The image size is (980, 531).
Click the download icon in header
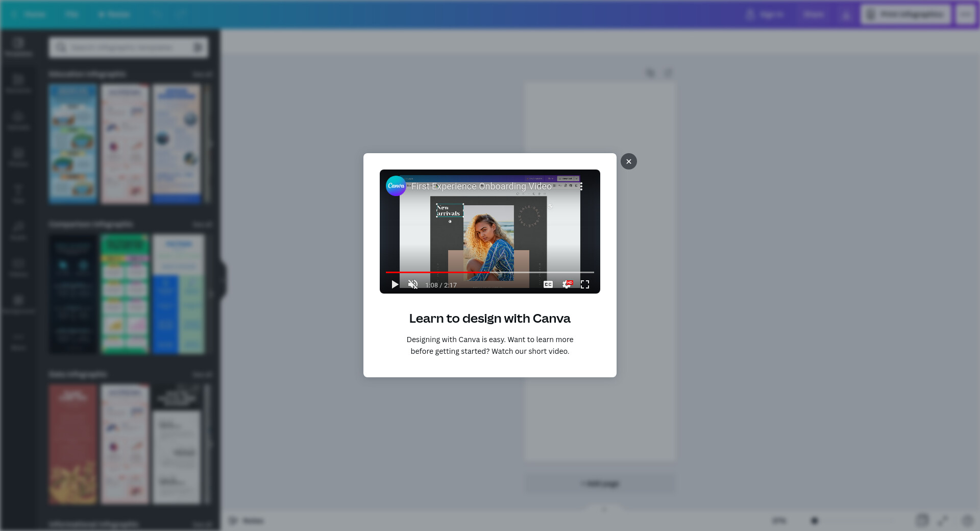846,14
